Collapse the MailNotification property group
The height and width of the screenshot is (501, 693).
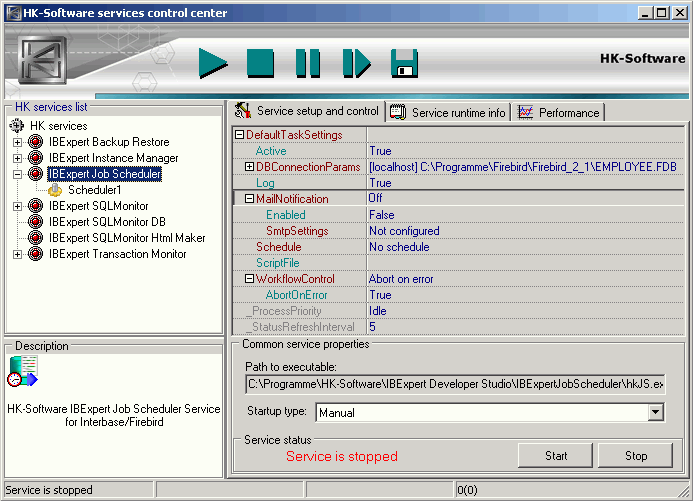(249, 199)
